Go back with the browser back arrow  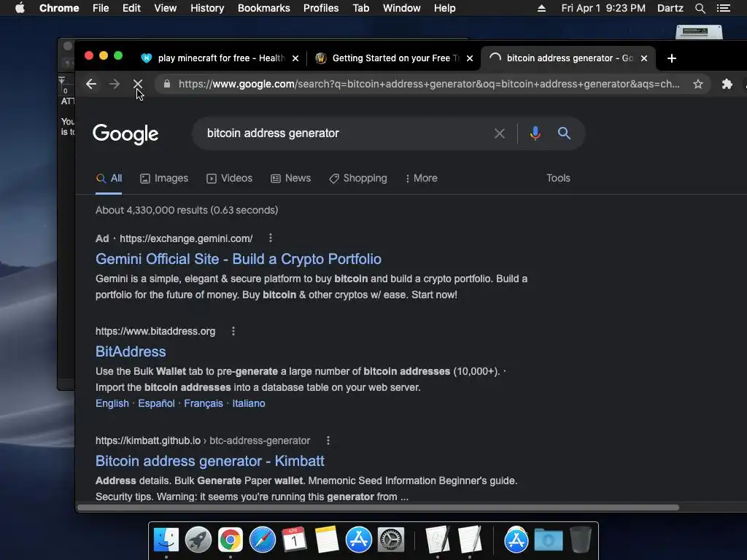pyautogui.click(x=91, y=85)
